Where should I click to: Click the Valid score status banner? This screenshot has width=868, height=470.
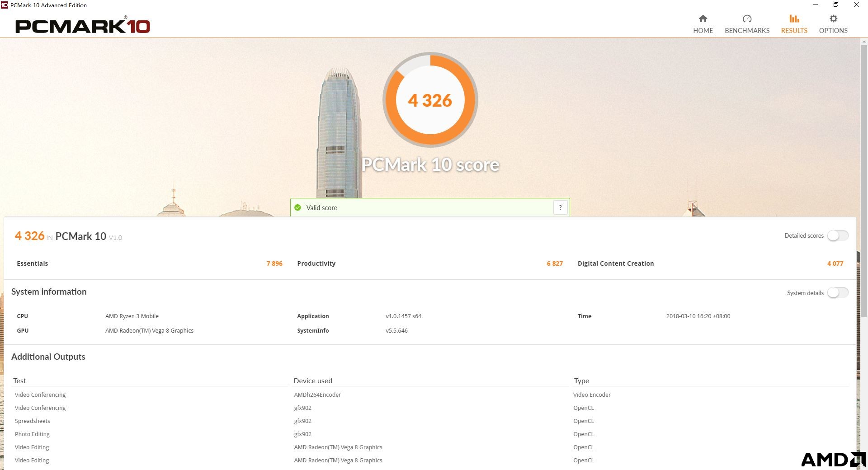(430, 207)
